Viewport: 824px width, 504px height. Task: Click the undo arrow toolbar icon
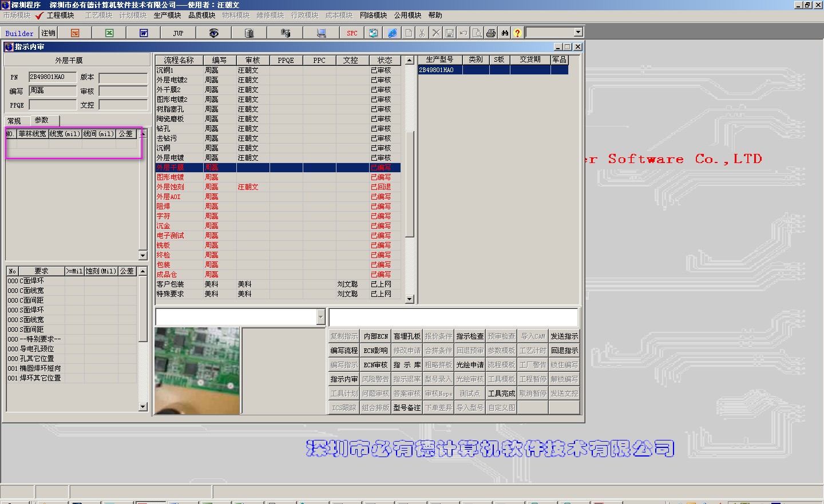pyautogui.click(x=463, y=33)
